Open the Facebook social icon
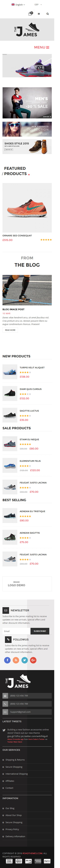 click(x=7, y=660)
